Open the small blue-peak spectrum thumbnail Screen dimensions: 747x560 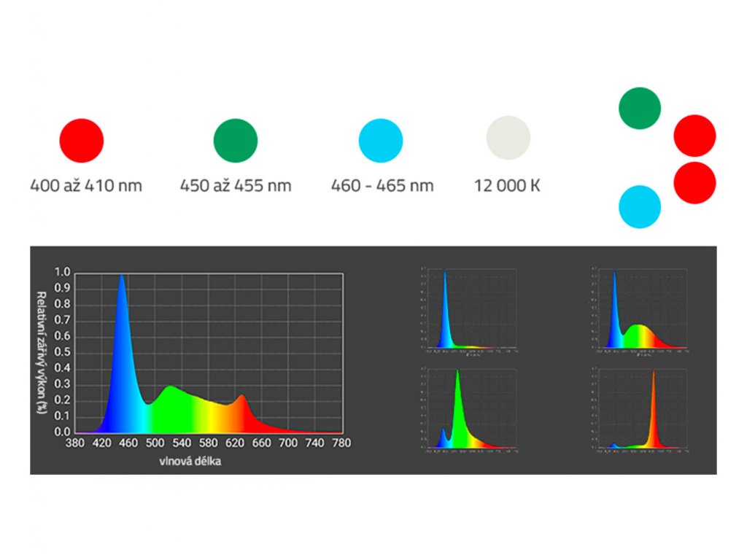(x=468, y=309)
